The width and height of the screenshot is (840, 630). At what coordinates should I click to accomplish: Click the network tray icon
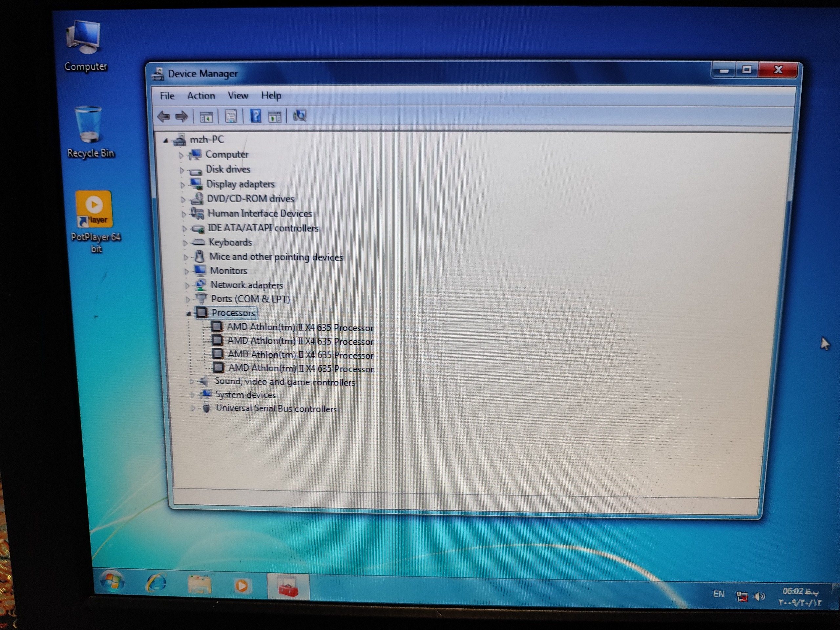tap(742, 597)
